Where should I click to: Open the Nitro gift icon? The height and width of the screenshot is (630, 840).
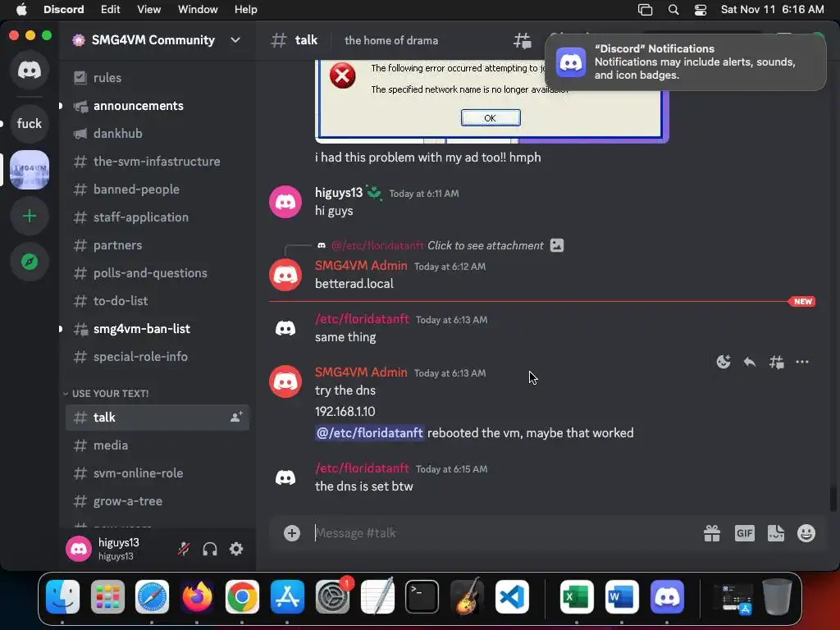click(712, 533)
